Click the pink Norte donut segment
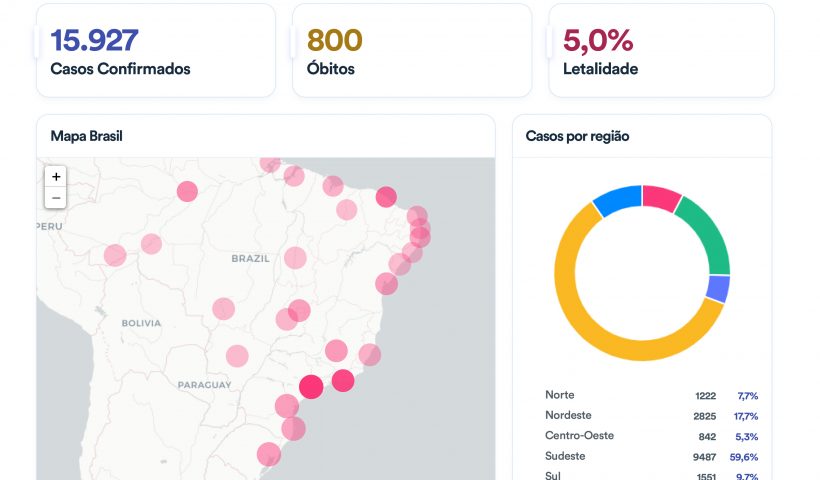 coord(661,196)
